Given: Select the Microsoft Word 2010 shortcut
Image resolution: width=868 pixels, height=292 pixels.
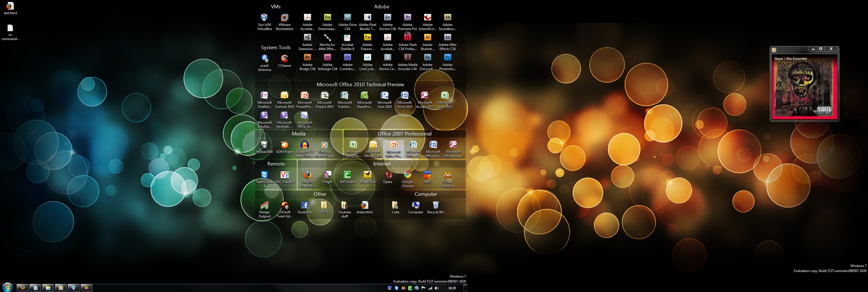Looking at the screenshot, I should click(x=404, y=96).
